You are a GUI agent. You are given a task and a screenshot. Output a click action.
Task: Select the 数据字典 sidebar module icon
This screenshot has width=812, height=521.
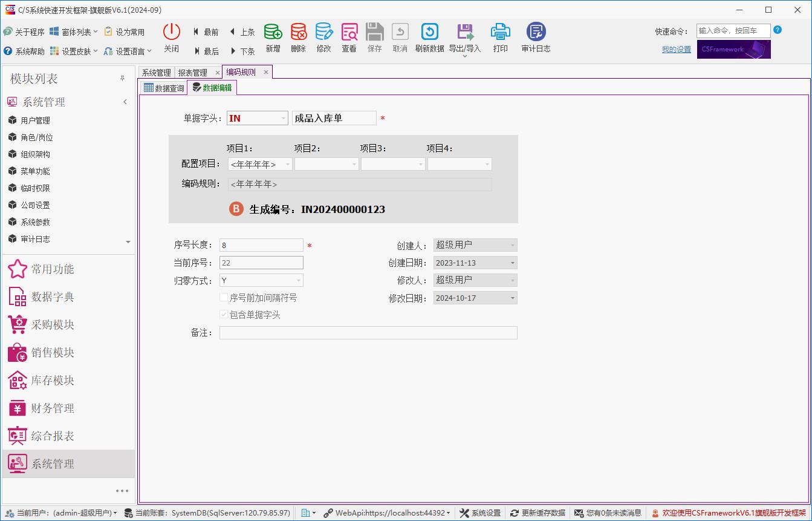[16, 297]
